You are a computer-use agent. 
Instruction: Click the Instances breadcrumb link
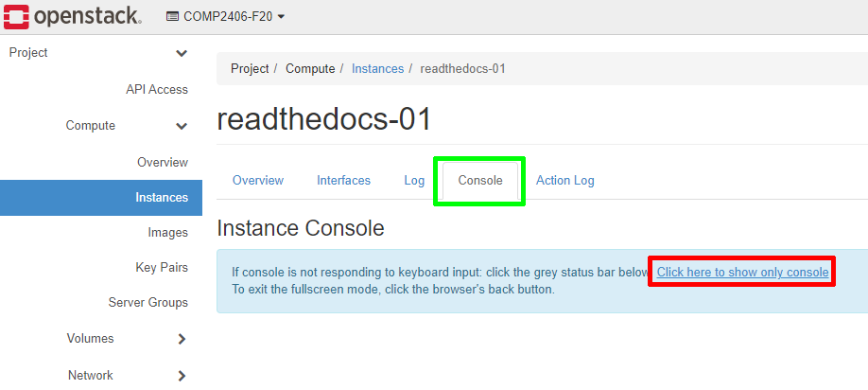tap(377, 69)
